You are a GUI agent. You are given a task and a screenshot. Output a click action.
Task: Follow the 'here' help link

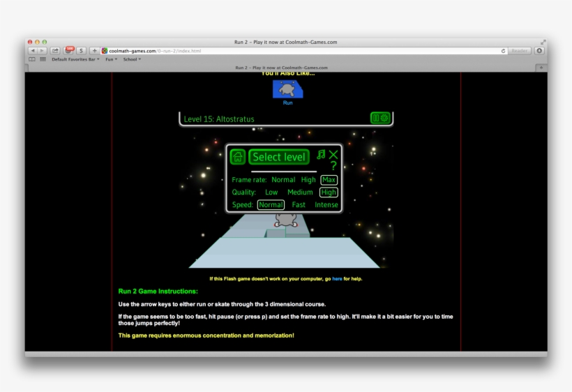click(337, 278)
